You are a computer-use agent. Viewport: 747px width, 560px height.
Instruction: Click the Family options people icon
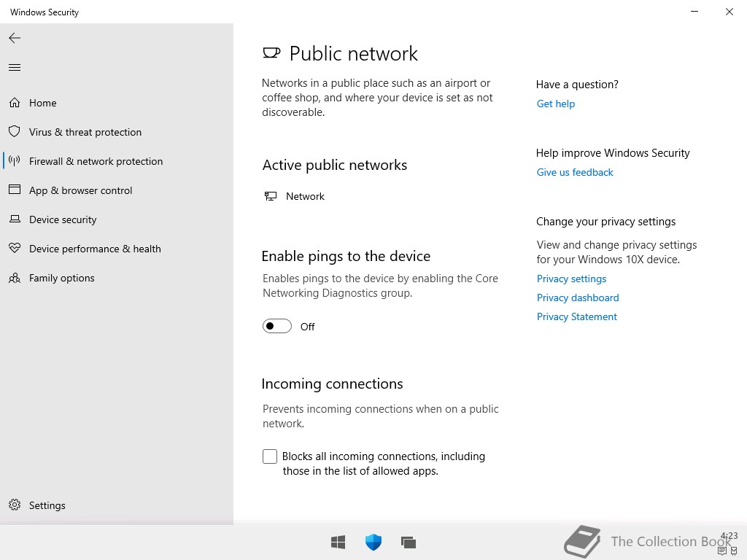point(15,278)
